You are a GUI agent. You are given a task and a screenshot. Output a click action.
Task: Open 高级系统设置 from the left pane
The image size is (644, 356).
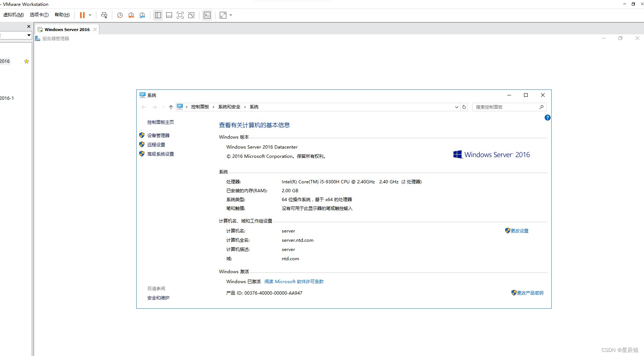pos(161,154)
